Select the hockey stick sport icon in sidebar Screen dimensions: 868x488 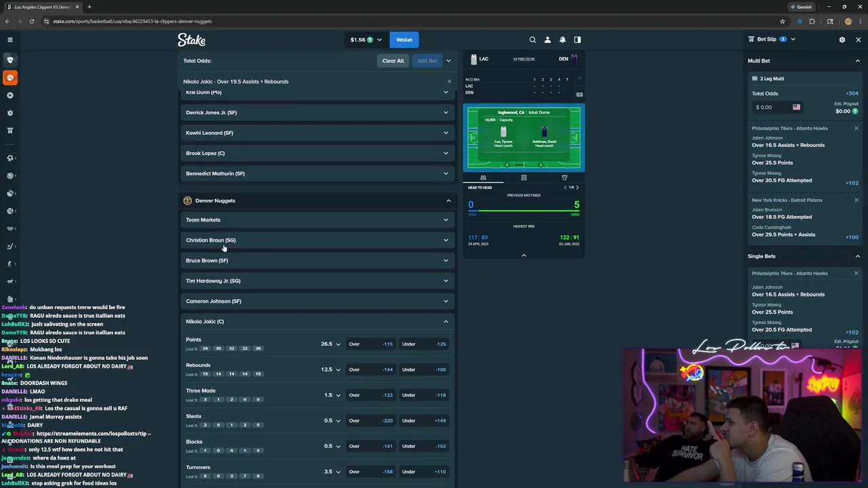pyautogui.click(x=9, y=246)
